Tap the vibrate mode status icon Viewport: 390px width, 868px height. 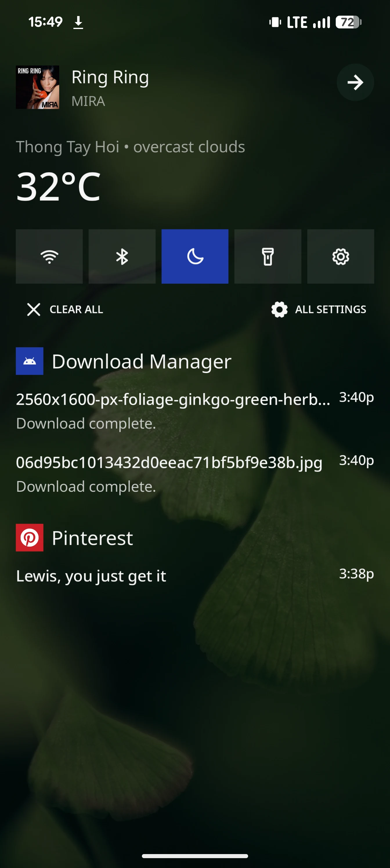tap(275, 22)
